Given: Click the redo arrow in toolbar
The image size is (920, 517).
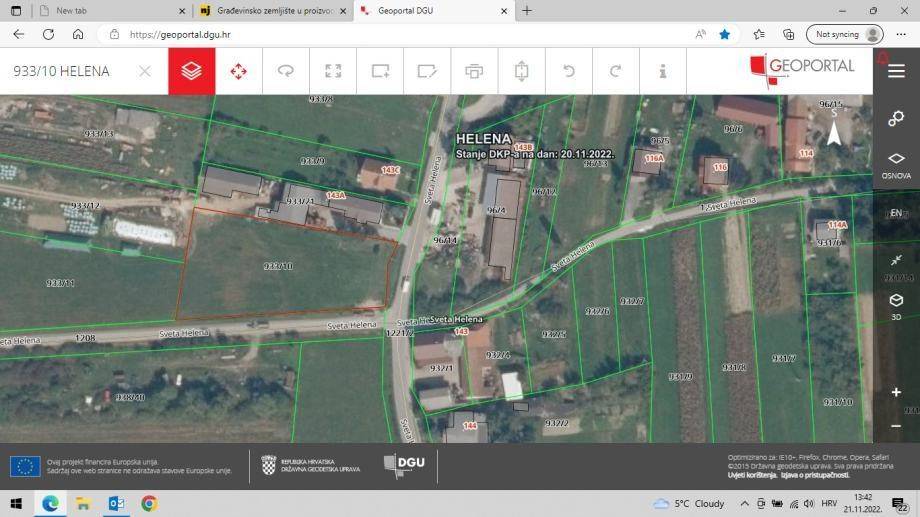Looking at the screenshot, I should 615,71.
